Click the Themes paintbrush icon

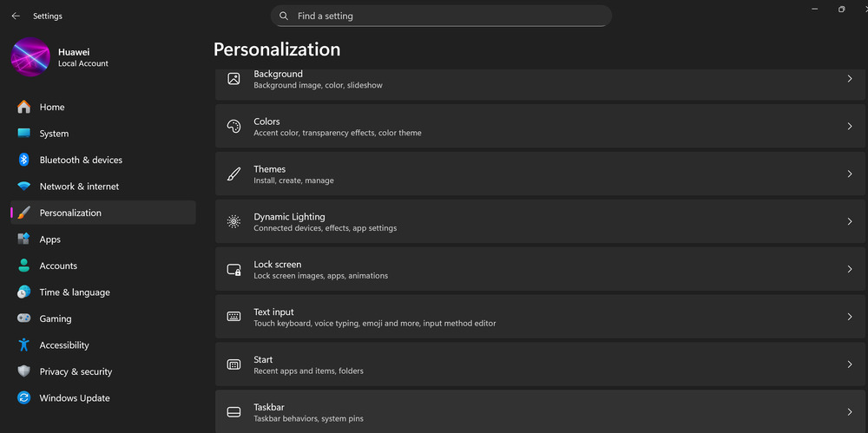coord(233,174)
